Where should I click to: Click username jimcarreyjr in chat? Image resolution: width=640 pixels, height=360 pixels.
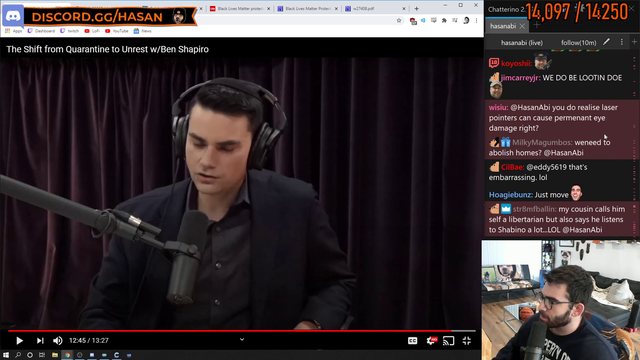click(x=520, y=78)
